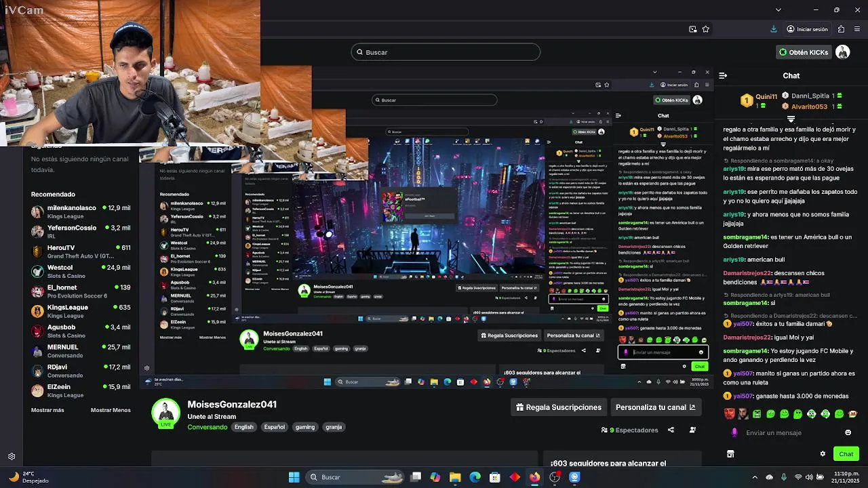The image size is (868, 488).
Task: Open the chat shop storefront icon
Action: pos(730,454)
